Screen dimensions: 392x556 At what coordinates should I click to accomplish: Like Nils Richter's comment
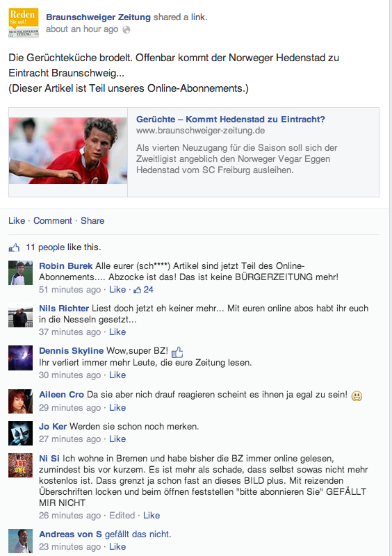pyautogui.click(x=117, y=332)
